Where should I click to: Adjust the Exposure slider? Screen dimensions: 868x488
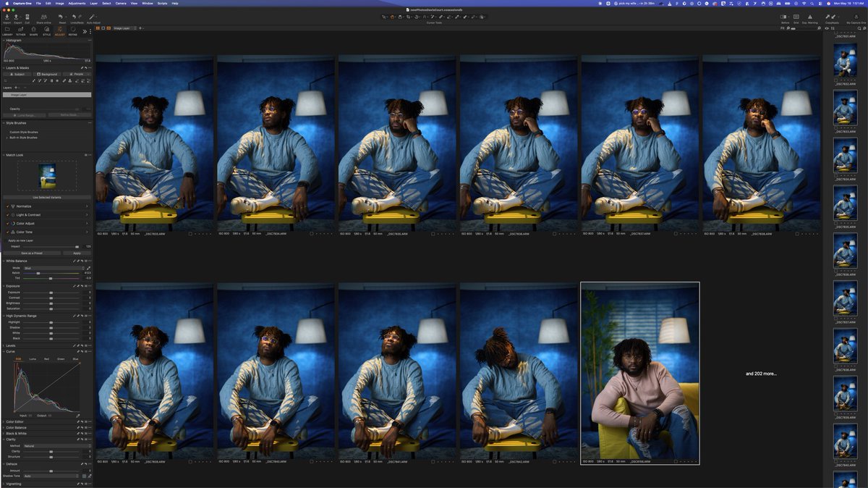(51, 293)
